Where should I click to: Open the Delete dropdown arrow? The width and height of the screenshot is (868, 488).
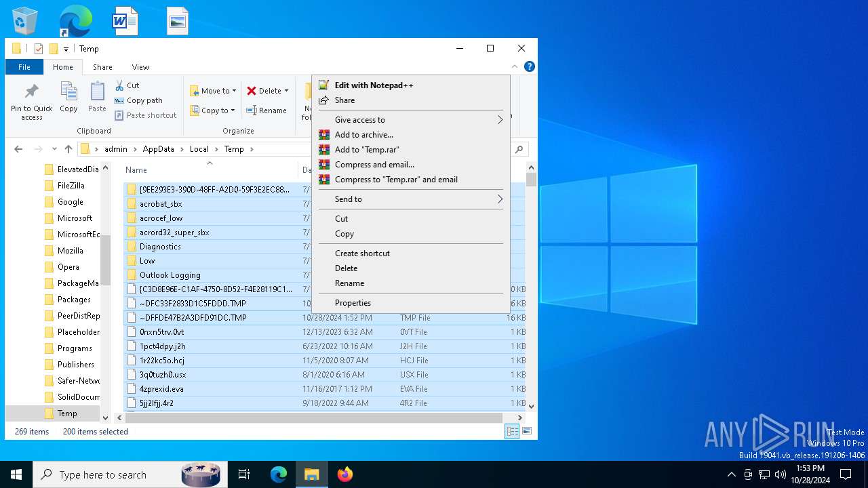(x=286, y=91)
